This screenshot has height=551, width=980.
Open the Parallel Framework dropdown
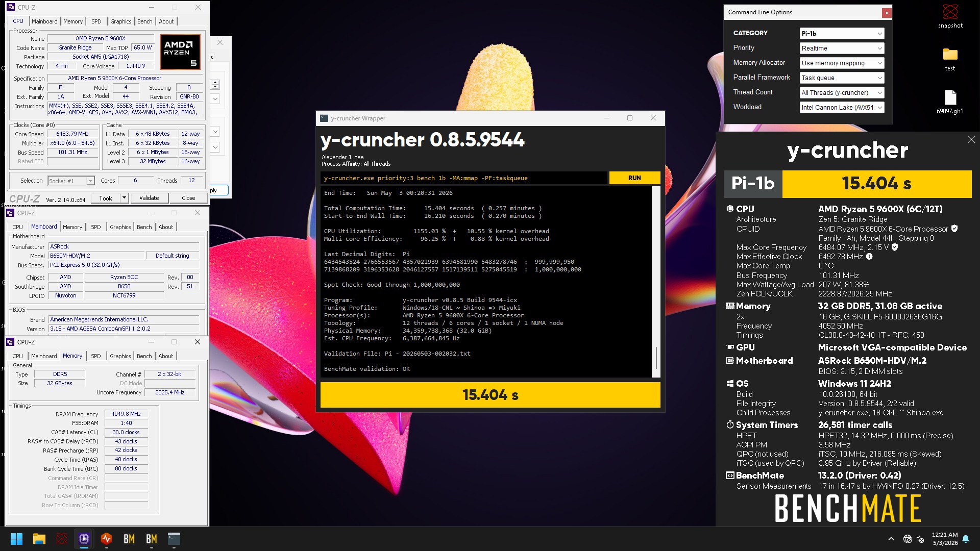click(842, 78)
